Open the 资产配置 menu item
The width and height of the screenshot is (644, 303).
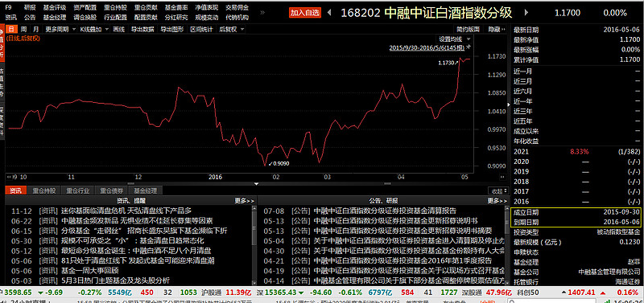pyautogui.click(x=85, y=7)
